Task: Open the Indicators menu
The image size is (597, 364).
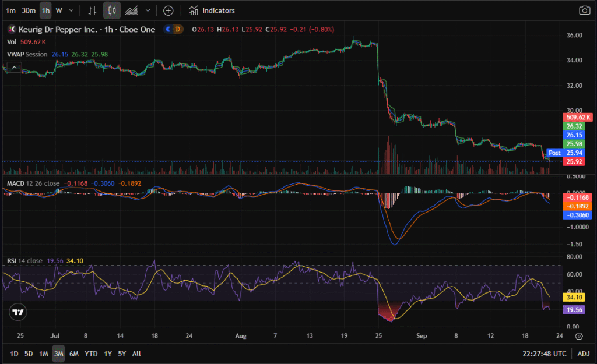Action: [212, 10]
